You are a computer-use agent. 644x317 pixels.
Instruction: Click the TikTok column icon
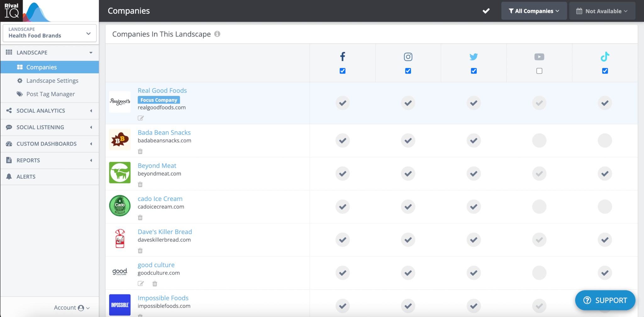coord(605,57)
